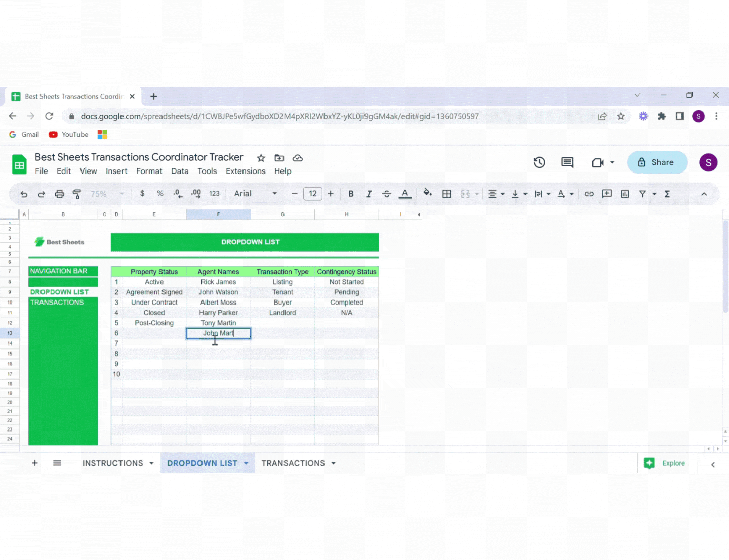Open the DROPDOWN LIST sheet tab menu
Viewport: 729px width, 560px height.
247,463
